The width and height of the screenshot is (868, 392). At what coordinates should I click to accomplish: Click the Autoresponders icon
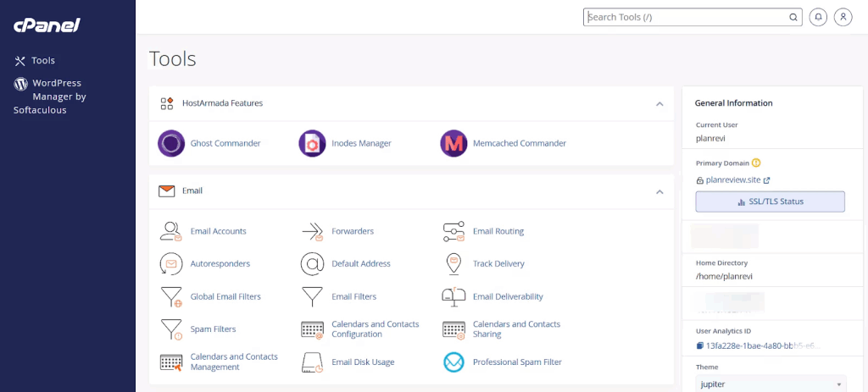171,264
